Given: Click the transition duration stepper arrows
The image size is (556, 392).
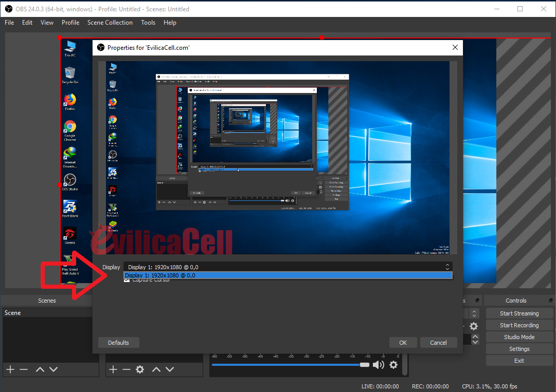Looking at the screenshot, I should [x=475, y=339].
